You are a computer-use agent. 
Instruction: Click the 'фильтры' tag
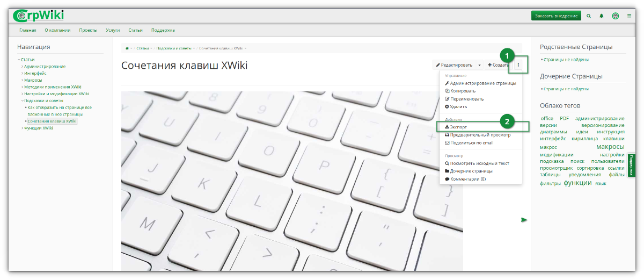(550, 183)
